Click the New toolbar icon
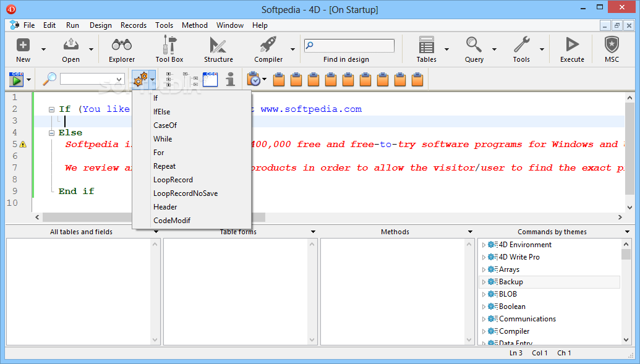The width and height of the screenshot is (640, 364). click(x=23, y=45)
